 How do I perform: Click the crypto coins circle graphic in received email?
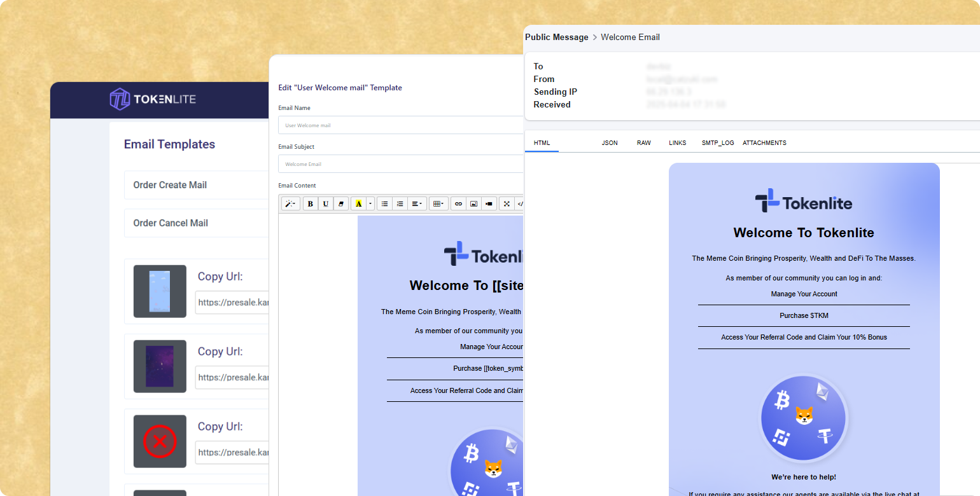pos(804,418)
